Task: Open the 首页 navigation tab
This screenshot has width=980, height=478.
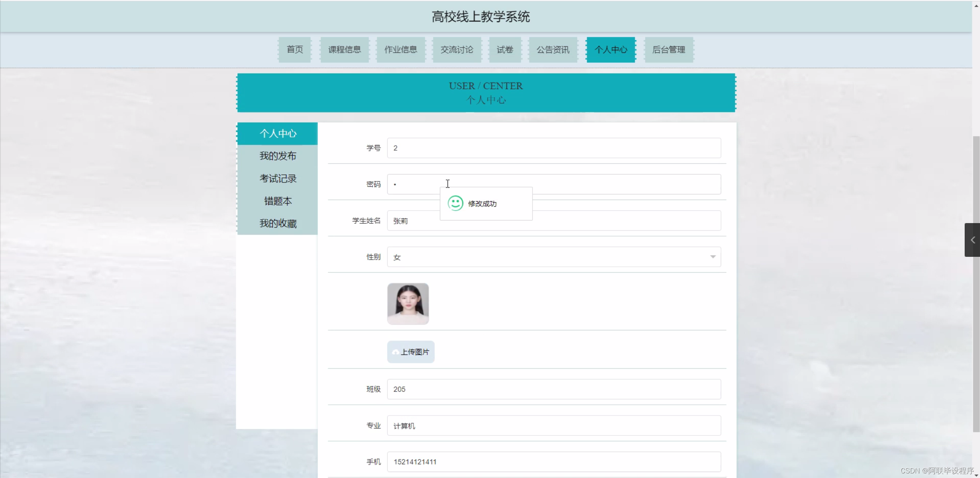Action: [x=295, y=49]
